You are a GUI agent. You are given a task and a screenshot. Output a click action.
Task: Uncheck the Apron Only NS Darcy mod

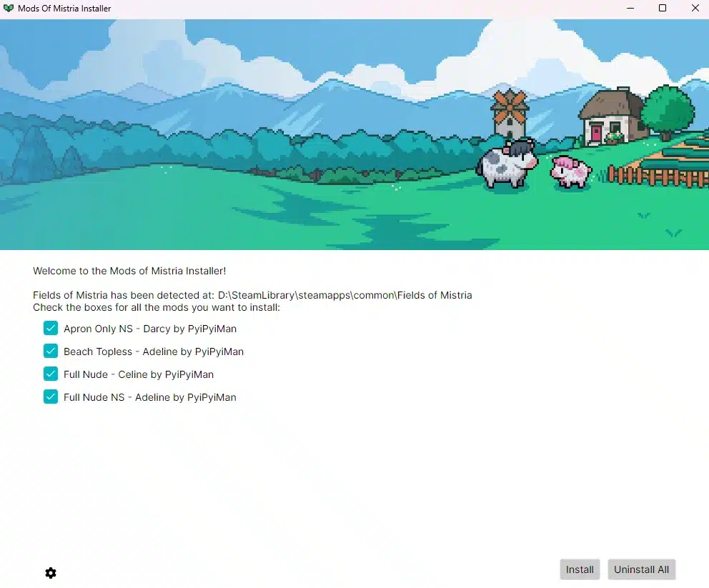click(x=51, y=328)
